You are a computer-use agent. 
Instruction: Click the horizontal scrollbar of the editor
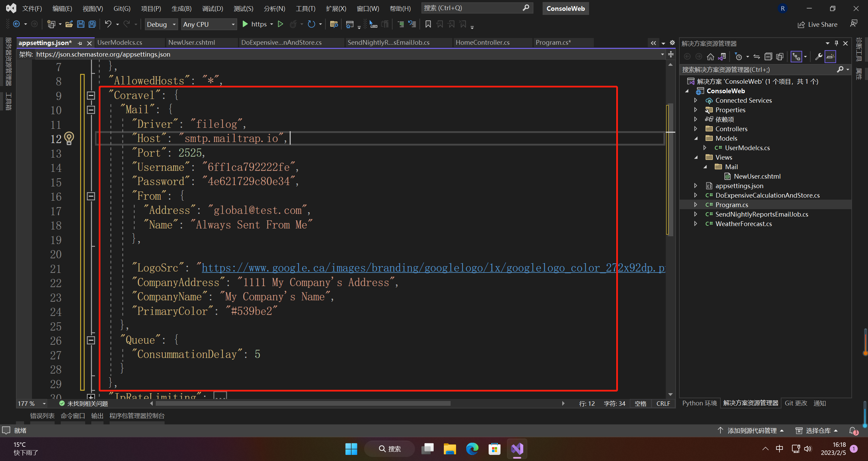click(302, 403)
